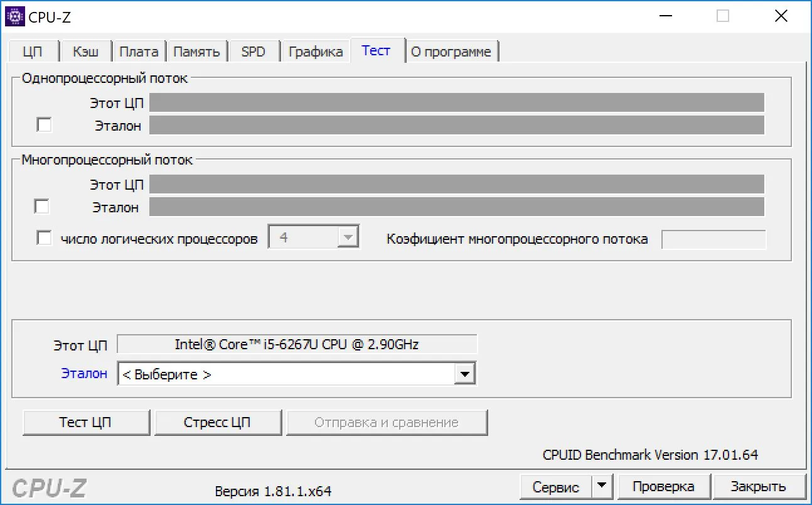Toggle число логических процессоров checkbox
Screen dimensions: 812x505
click(44, 239)
